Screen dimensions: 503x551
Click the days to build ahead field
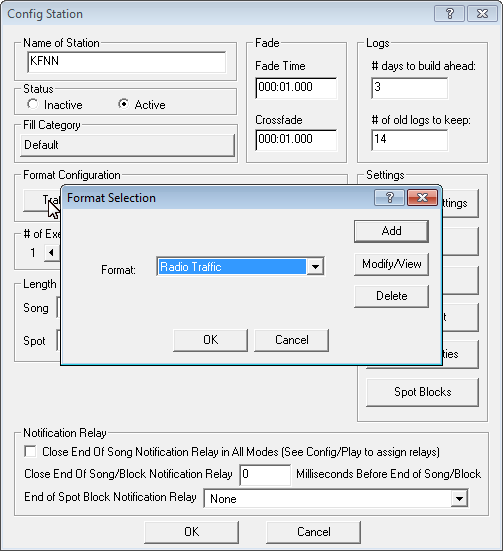tap(410, 88)
